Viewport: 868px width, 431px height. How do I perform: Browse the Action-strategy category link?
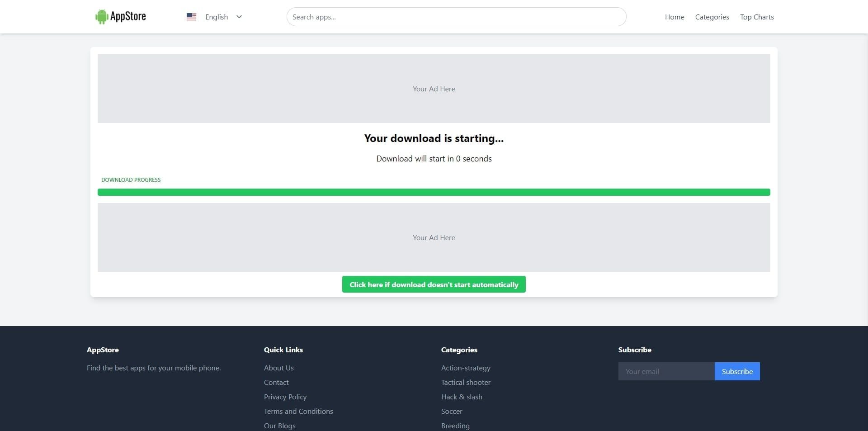coord(465,368)
